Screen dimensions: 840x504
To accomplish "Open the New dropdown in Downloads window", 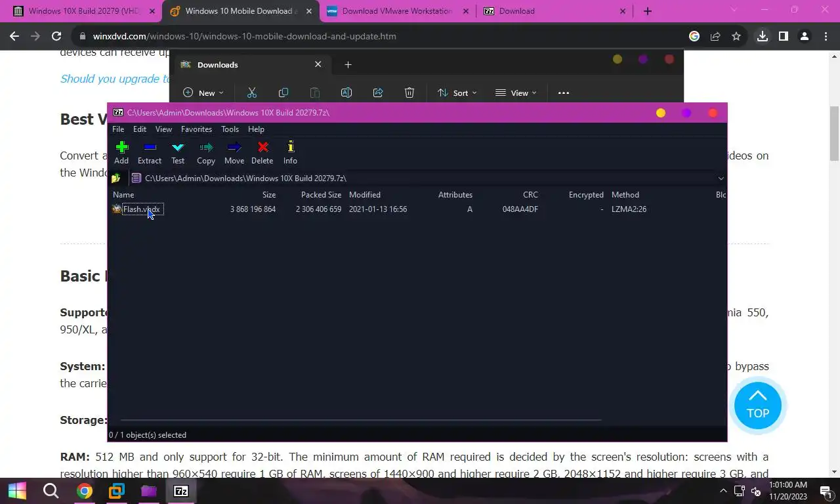I will click(203, 93).
